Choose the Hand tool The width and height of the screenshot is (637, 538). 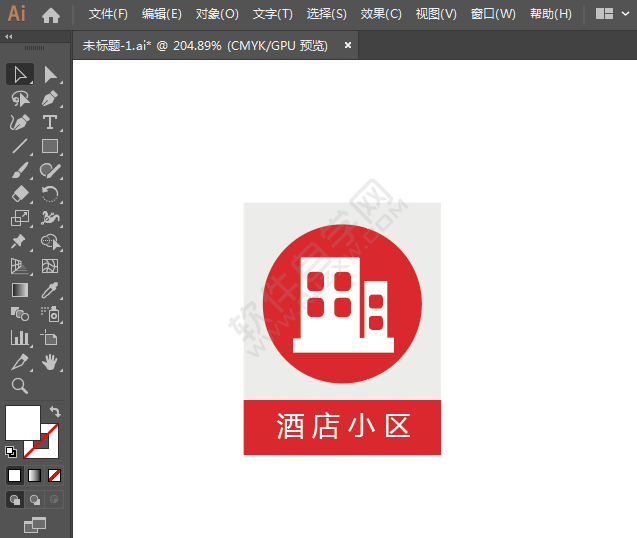(50, 362)
